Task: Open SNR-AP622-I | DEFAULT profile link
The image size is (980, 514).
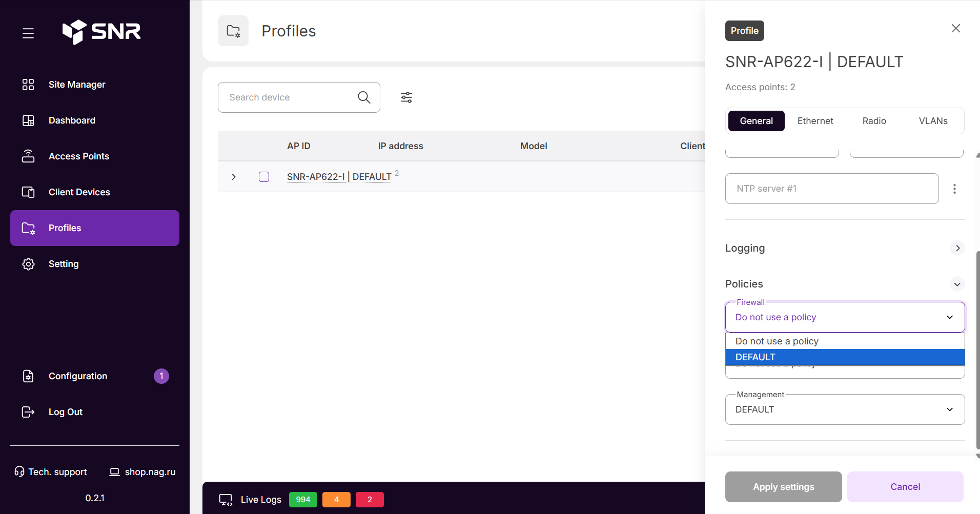Action: click(x=339, y=177)
